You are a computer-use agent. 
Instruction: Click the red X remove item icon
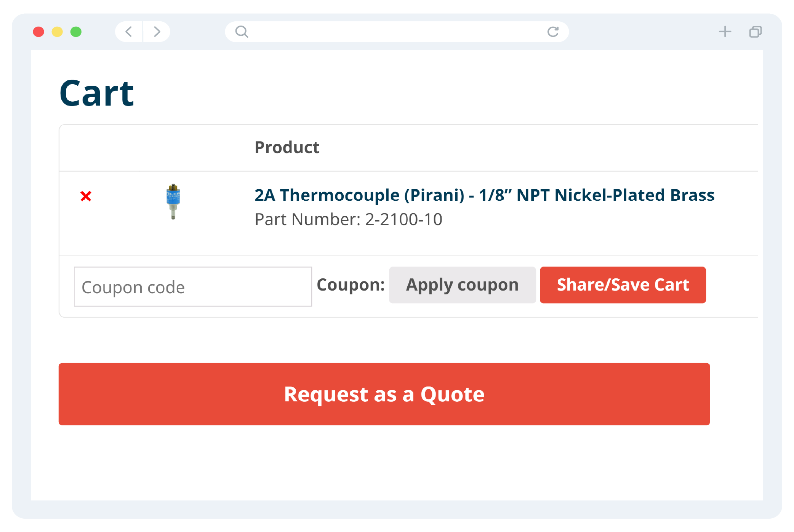[x=86, y=196]
